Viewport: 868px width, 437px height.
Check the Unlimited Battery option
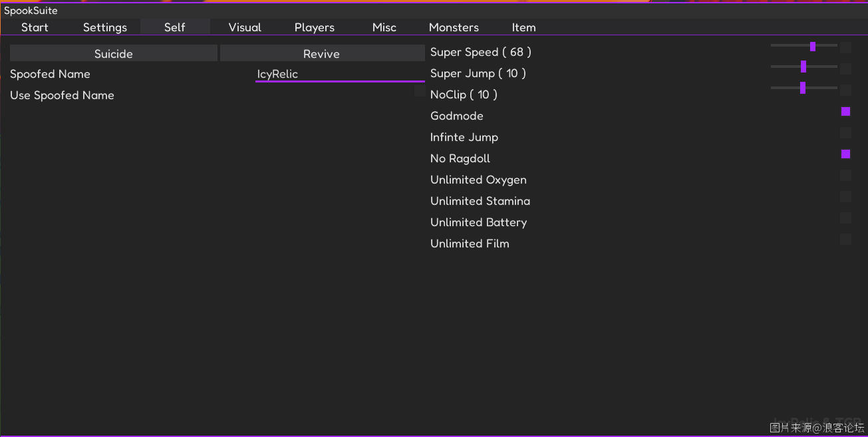click(x=845, y=218)
